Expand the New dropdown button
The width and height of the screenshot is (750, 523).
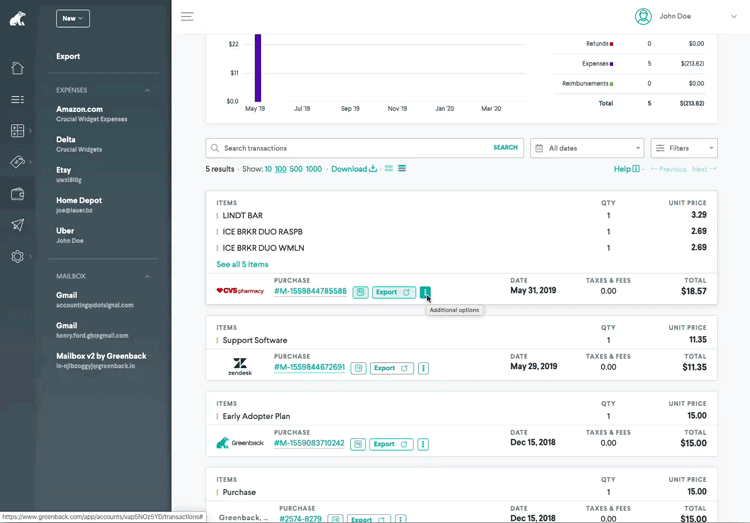(x=73, y=18)
